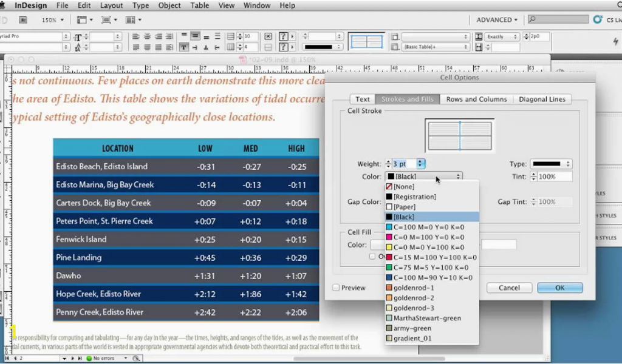Click the Merge Cells icon
Screen dimensions: 622x364
pyautogui.click(x=268, y=36)
